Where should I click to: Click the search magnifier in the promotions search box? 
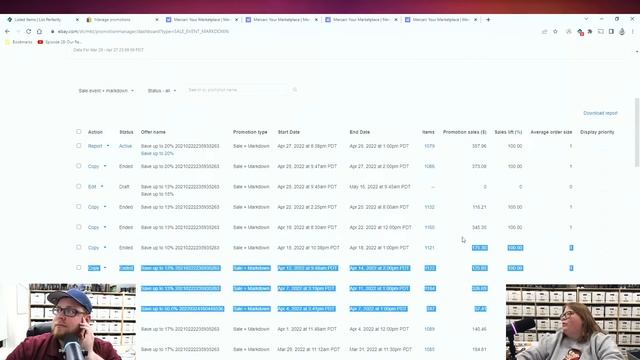[x=295, y=90]
